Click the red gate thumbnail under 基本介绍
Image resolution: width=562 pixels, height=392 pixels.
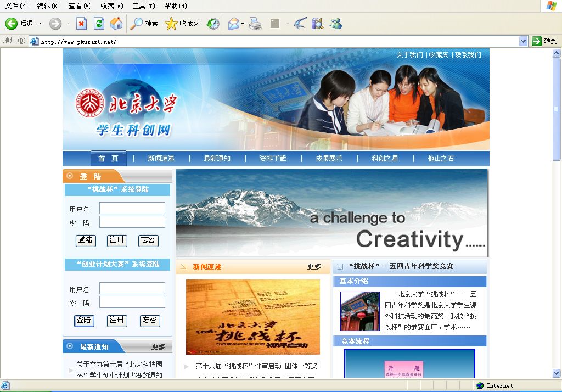point(360,311)
